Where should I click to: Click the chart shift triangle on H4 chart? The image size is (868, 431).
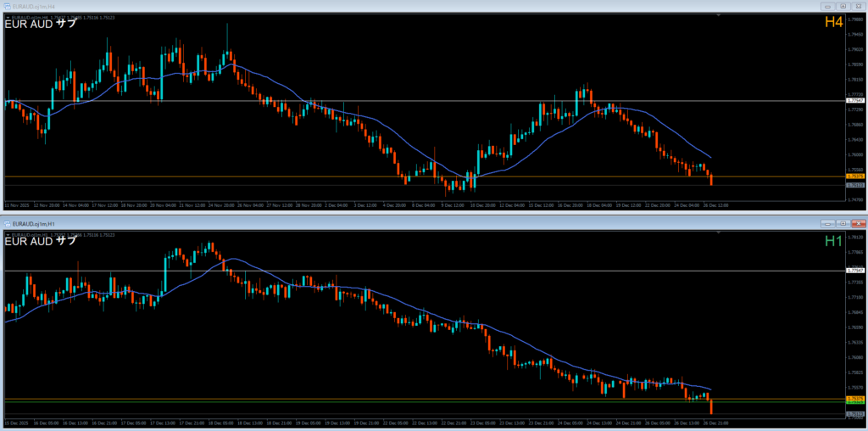[719, 16]
